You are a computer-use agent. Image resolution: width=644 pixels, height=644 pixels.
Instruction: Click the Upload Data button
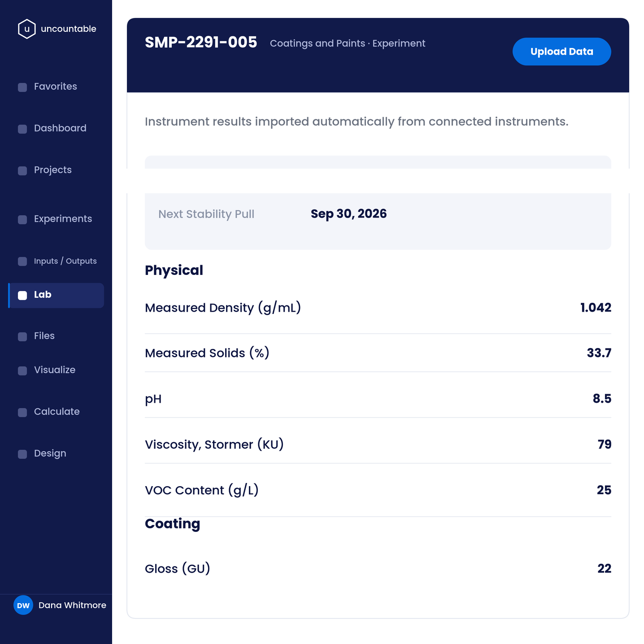(561, 52)
